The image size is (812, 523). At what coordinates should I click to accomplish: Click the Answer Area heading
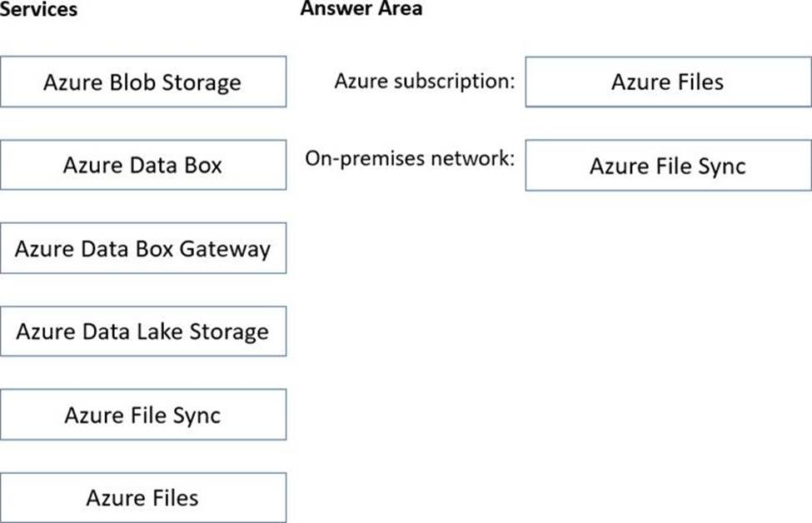(361, 9)
